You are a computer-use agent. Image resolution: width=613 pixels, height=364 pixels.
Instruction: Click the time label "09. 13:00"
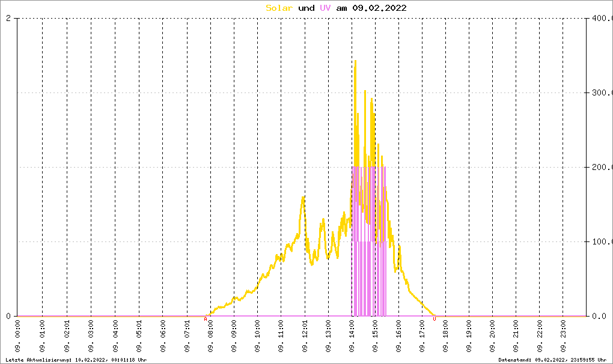(x=328, y=336)
